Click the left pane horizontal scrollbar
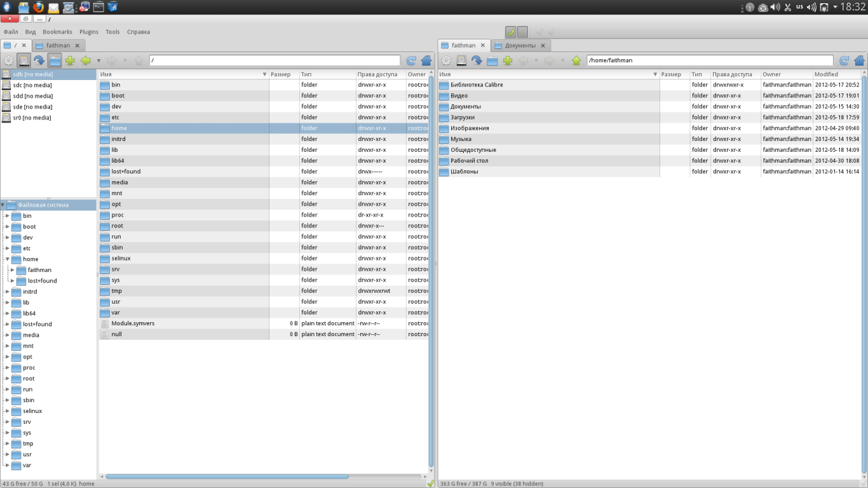Screen dimensions: 868x488 (227, 477)
